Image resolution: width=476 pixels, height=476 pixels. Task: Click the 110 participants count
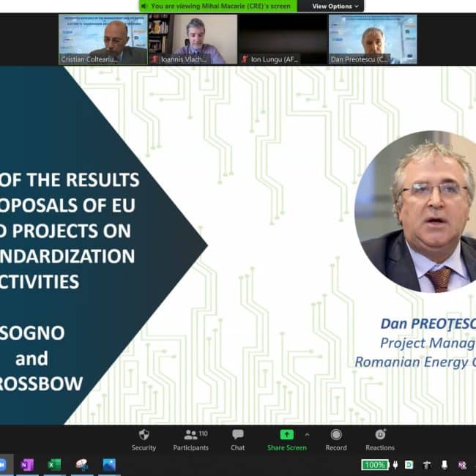pos(204,434)
